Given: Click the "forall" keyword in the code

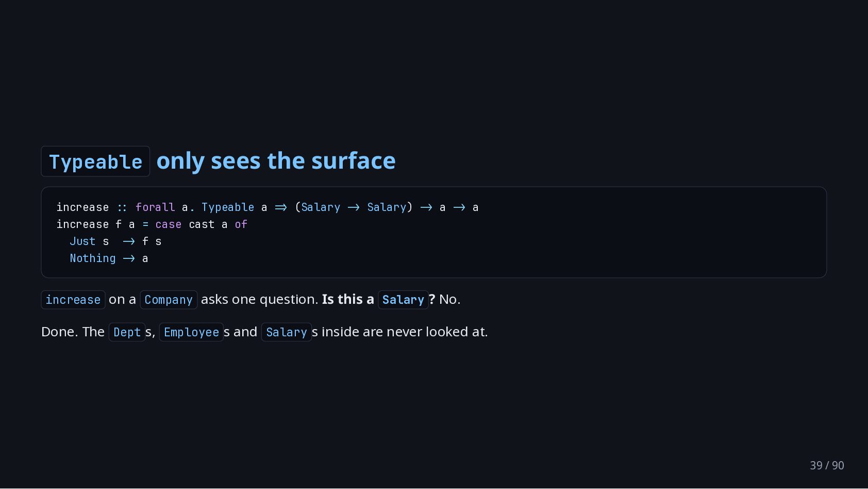Looking at the screenshot, I should (155, 207).
